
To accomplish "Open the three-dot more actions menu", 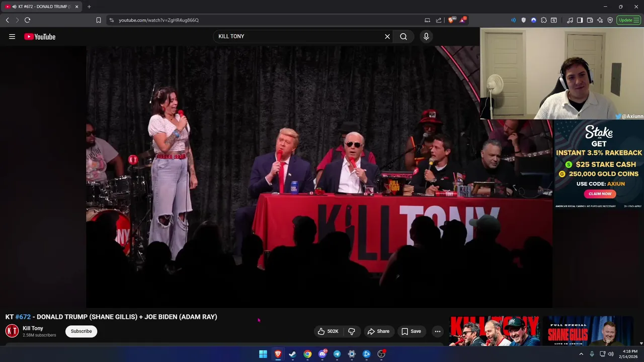I will pyautogui.click(x=438, y=331).
